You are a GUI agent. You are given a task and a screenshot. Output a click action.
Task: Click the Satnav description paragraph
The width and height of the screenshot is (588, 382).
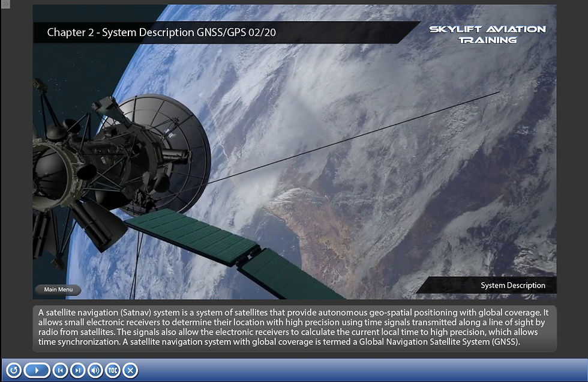[294, 327]
